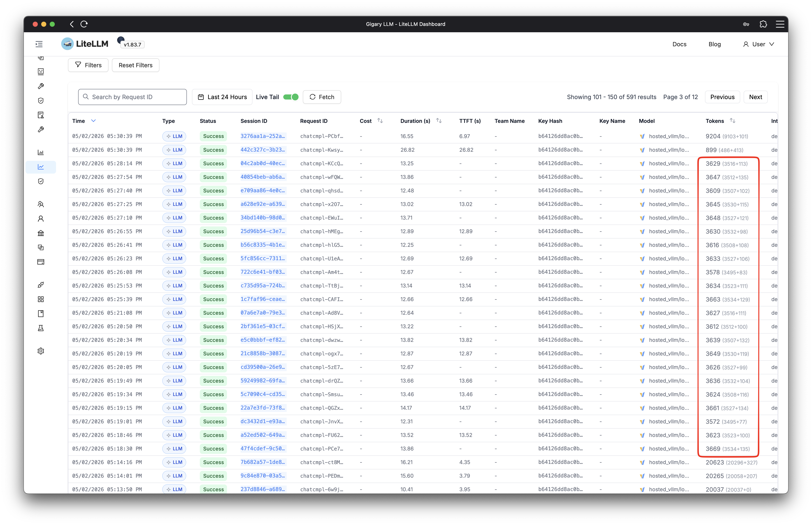Click the LLM badge in the 05:27:54 PM row

tap(174, 177)
